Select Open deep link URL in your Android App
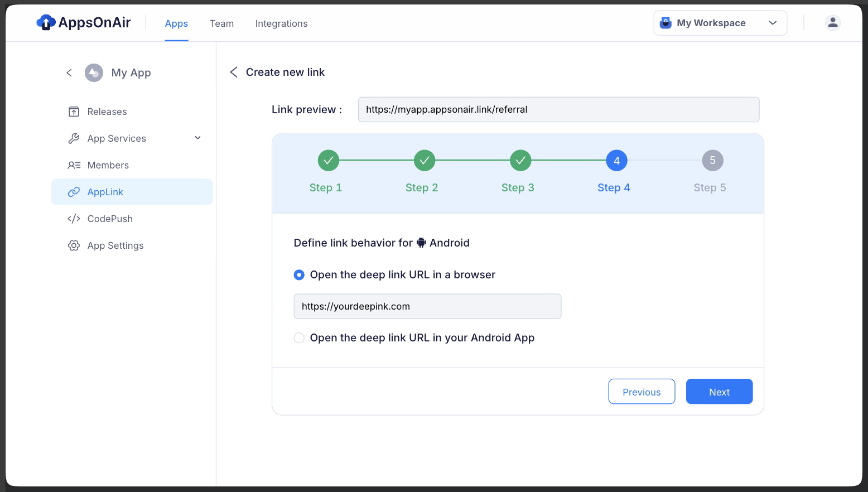Image resolution: width=868 pixels, height=492 pixels. [299, 337]
